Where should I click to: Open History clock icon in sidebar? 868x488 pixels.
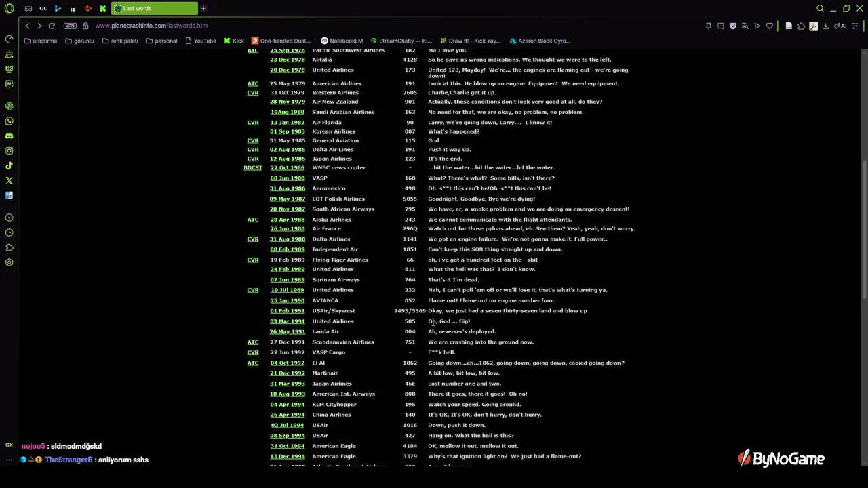point(9,232)
